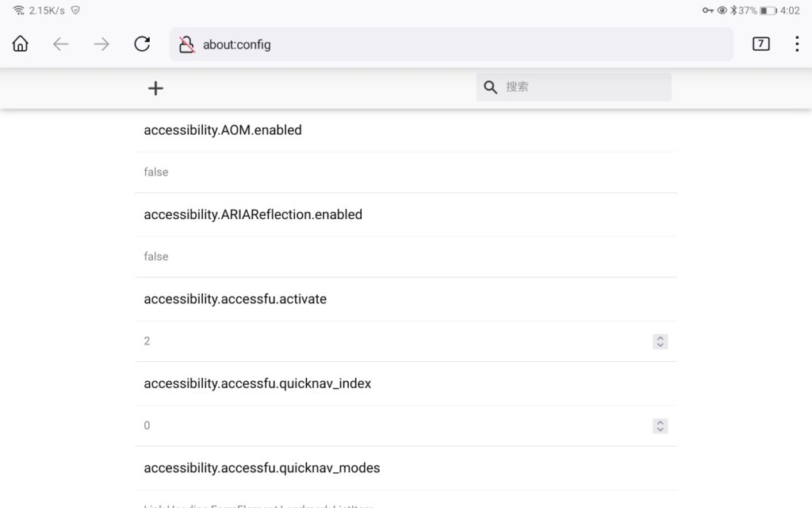The height and width of the screenshot is (508, 812).
Task: Adjust accessibility.accessfu.quicknav_index value stepper
Action: (x=660, y=426)
